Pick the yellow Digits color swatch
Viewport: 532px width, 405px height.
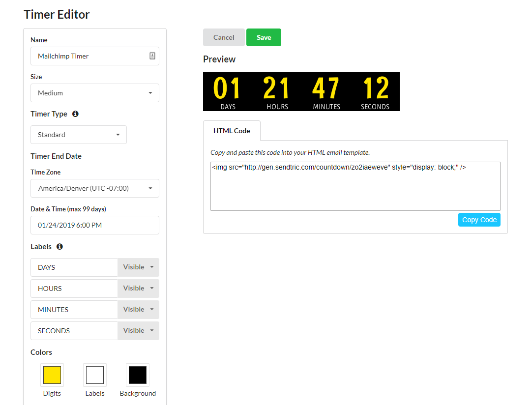coord(52,375)
